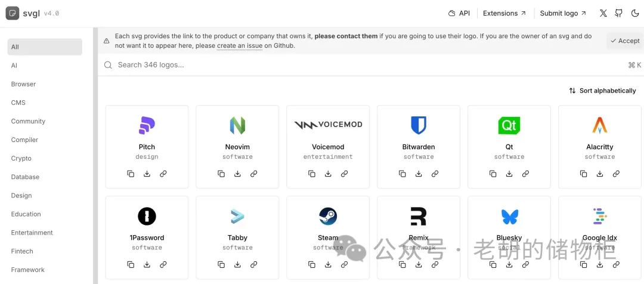Open the API page
This screenshot has width=644, height=284.
[x=459, y=13]
